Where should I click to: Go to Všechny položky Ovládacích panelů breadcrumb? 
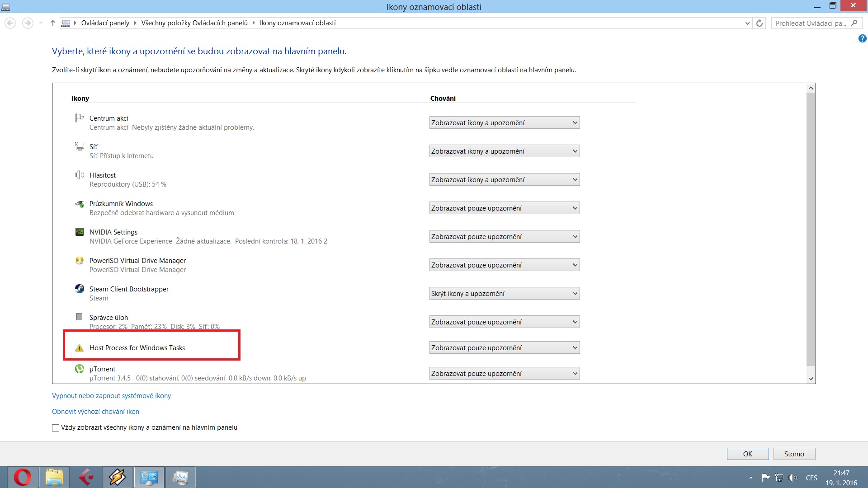194,23
